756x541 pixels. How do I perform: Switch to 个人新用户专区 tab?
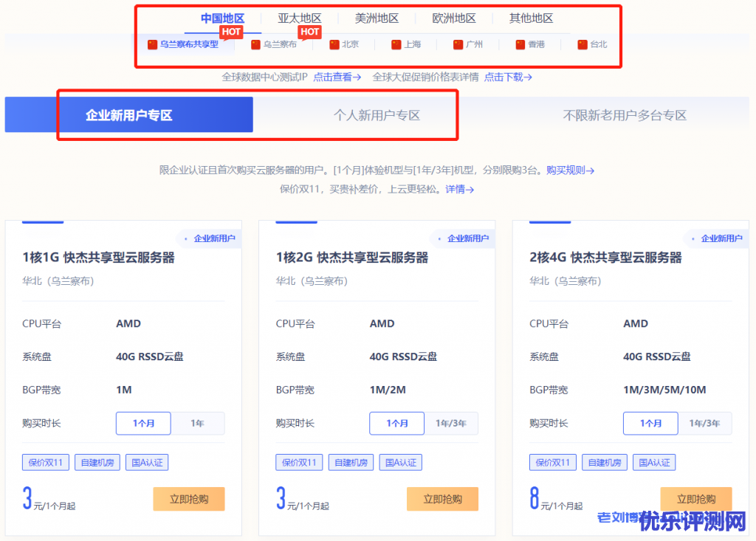377,115
